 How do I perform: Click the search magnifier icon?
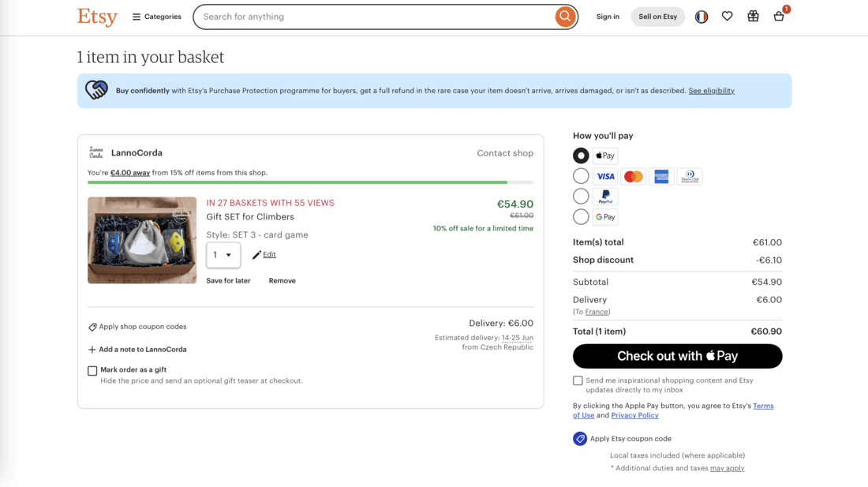565,17
